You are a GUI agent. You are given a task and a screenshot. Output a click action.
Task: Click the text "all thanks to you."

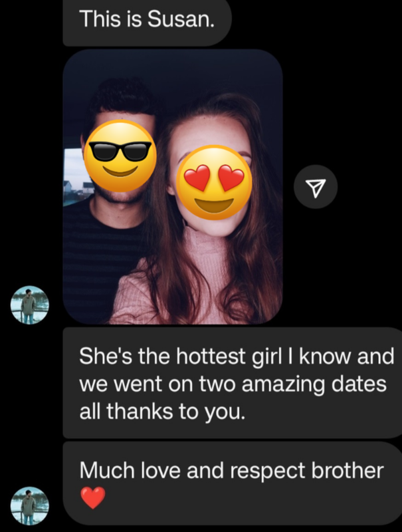[x=162, y=411]
